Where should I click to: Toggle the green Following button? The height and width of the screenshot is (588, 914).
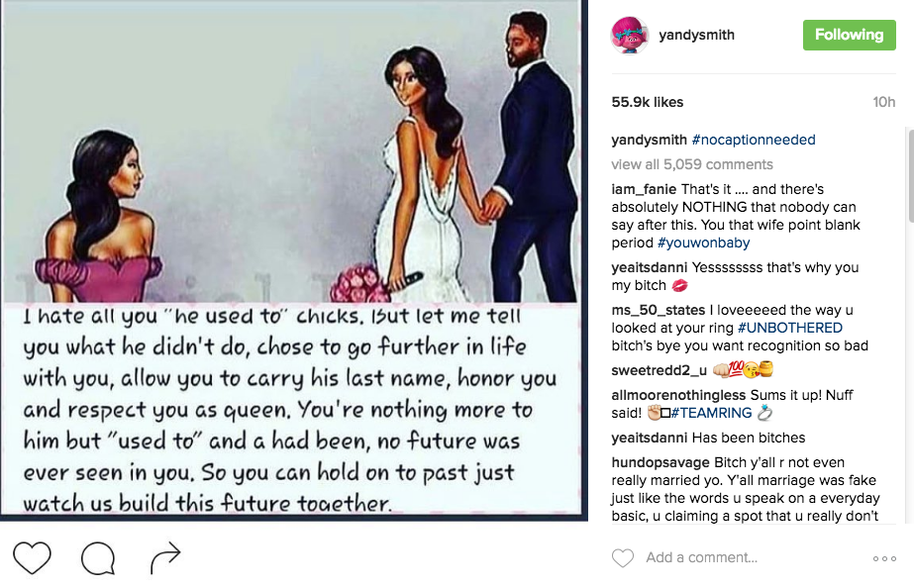[x=849, y=35]
